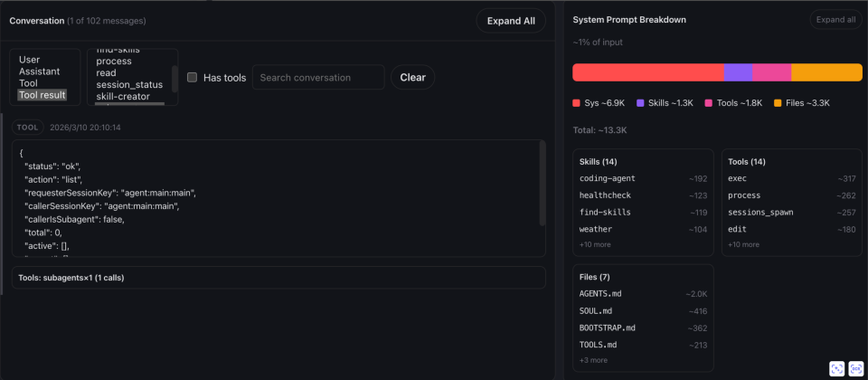This screenshot has height=380, width=868.
Task: Click the tool filter list scrollbar
Action: click(x=175, y=80)
